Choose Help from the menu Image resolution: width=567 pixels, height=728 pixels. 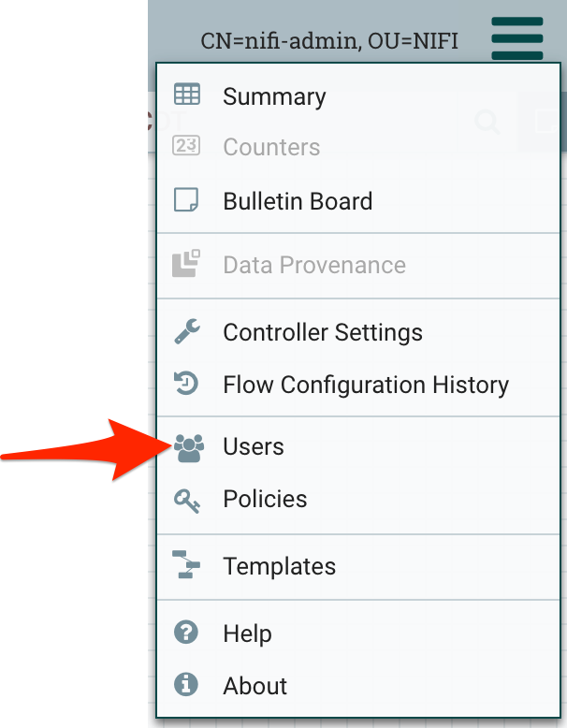(247, 633)
